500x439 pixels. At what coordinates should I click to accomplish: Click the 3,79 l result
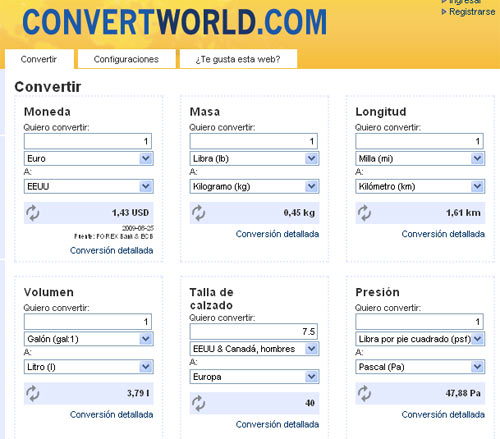138,393
